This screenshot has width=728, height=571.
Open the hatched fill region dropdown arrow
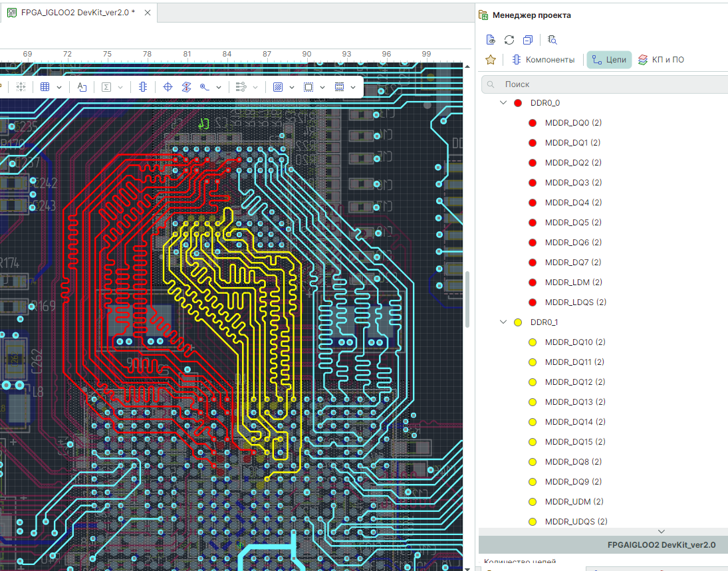coord(291,87)
